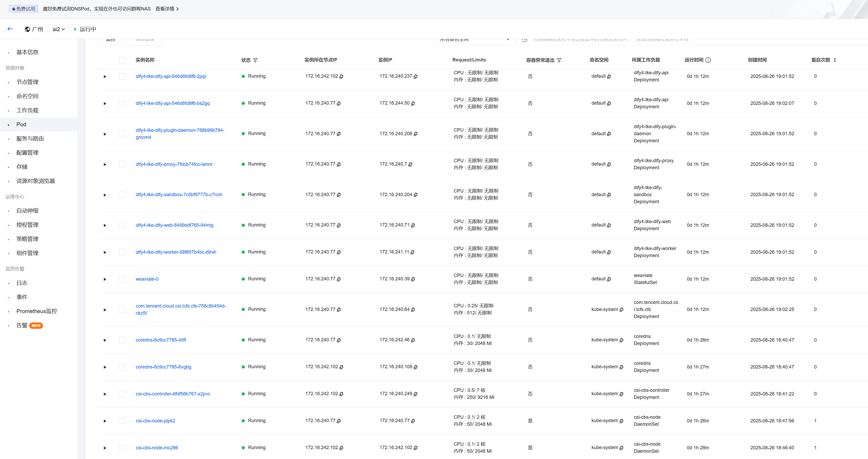Check the csi-cbs-node-jdpk2 row checkbox

(122, 421)
